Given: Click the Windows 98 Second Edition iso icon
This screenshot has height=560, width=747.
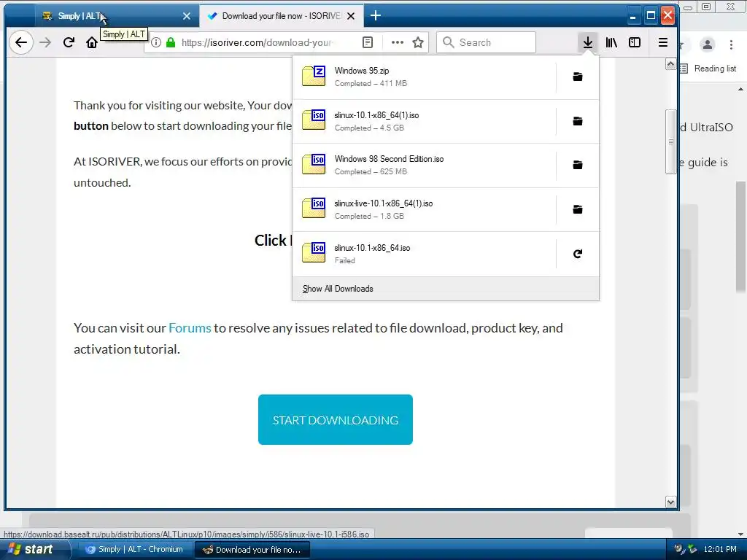Looking at the screenshot, I should coord(314,165).
